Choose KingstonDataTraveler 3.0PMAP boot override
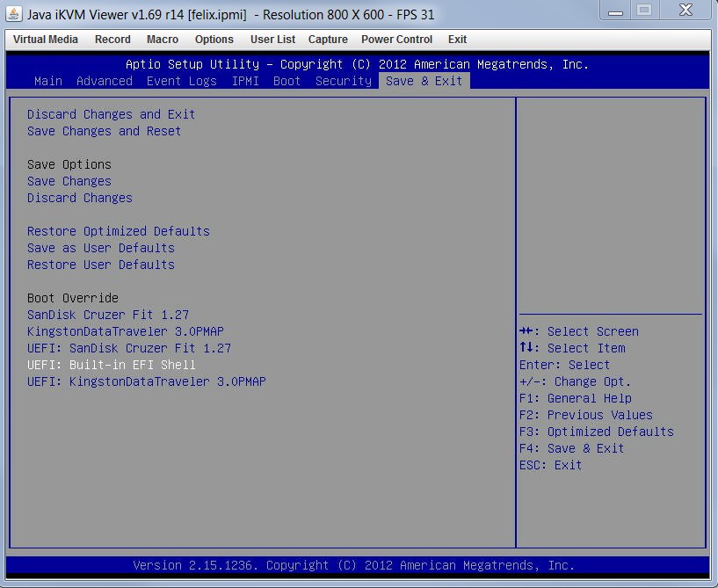Viewport: 718px width, 588px height. (x=126, y=331)
